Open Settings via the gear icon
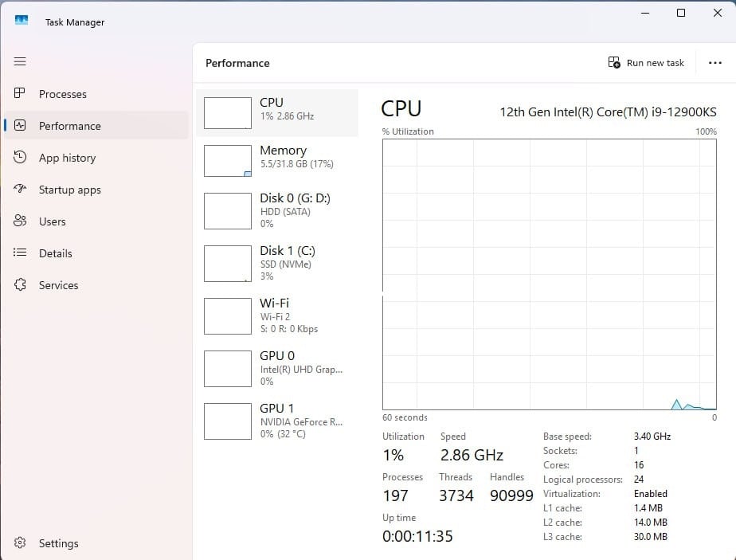Viewport: 736px width, 560px height. [21, 543]
